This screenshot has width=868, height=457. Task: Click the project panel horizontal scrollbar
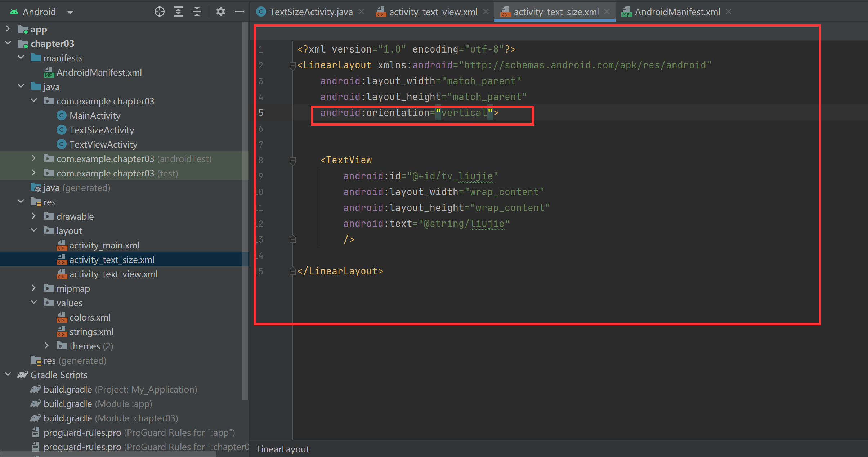(108, 454)
